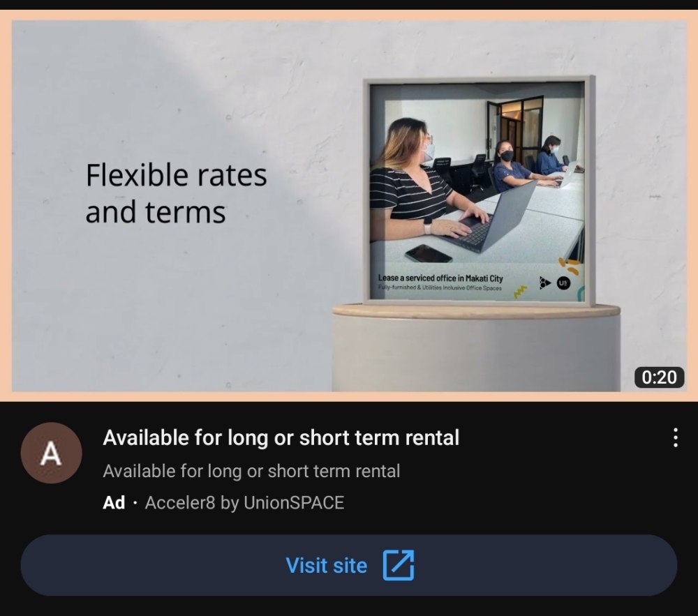Tap the teal curve decoration in framed picture

click(581, 294)
